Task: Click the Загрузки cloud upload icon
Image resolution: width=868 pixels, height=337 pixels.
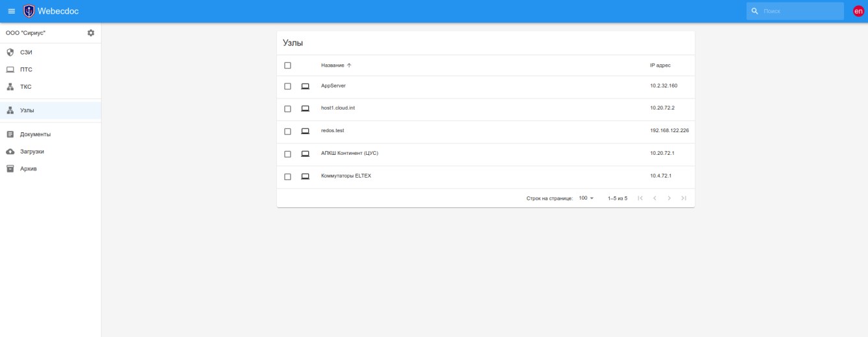Action: click(x=10, y=151)
